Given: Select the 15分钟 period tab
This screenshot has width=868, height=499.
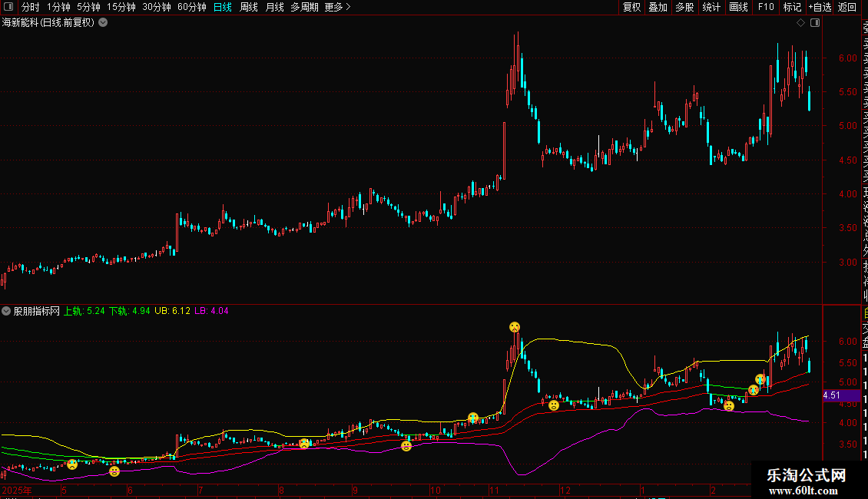Looking at the screenshot, I should (x=121, y=7).
